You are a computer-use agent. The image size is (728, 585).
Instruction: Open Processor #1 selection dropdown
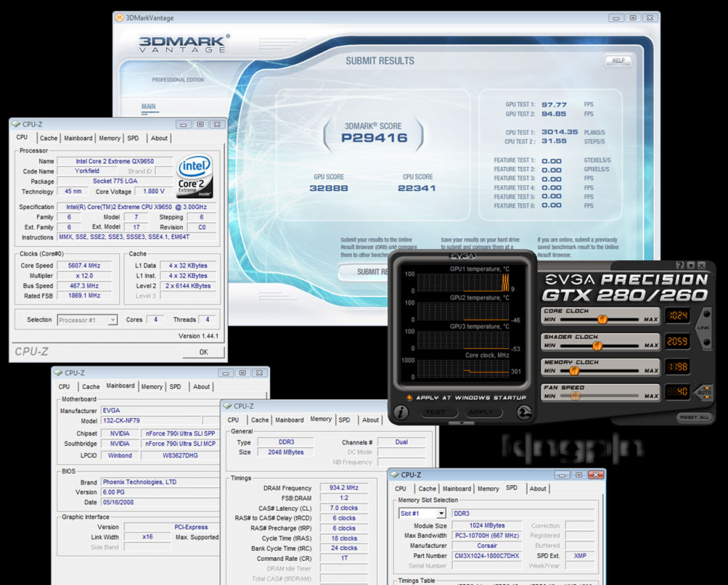[88, 320]
